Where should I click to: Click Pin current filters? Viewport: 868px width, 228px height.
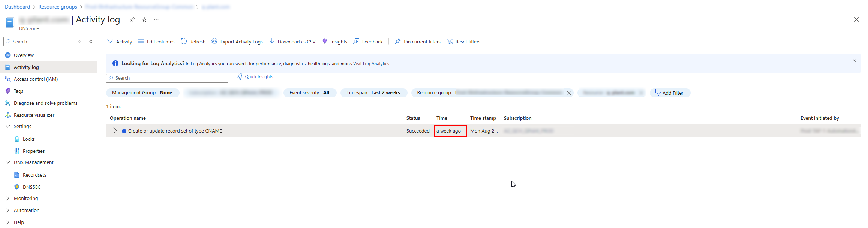click(418, 42)
